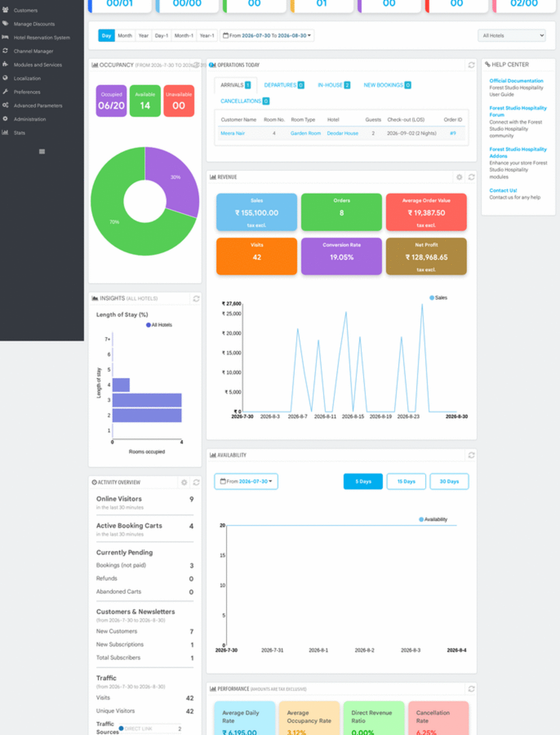Open Activity Overview settings gear
The height and width of the screenshot is (735, 560).
point(184,482)
